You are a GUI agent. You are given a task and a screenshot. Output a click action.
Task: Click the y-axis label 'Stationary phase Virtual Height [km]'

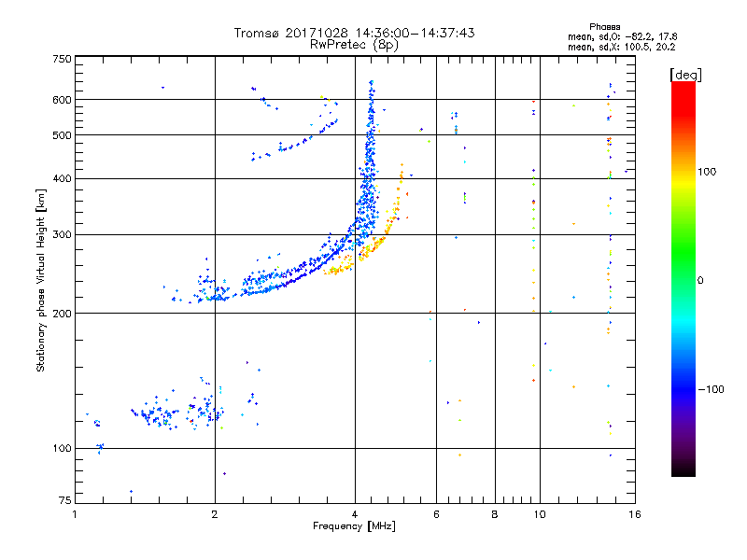coord(40,280)
